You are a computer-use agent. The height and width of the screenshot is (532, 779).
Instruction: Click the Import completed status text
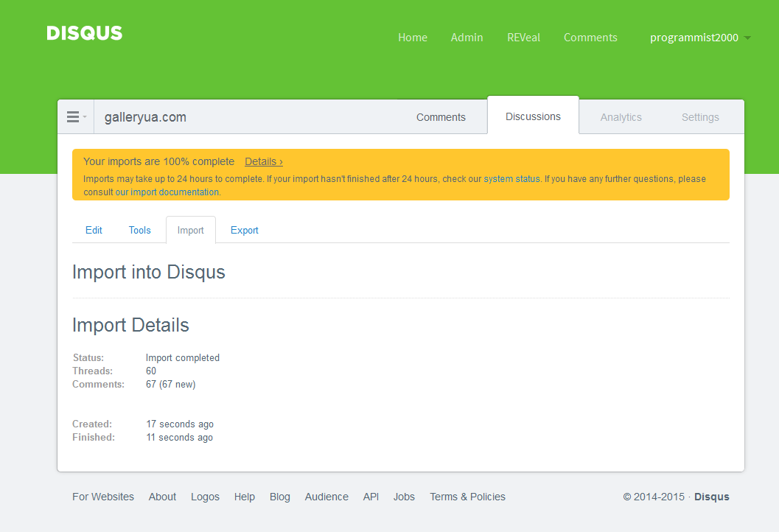point(182,357)
